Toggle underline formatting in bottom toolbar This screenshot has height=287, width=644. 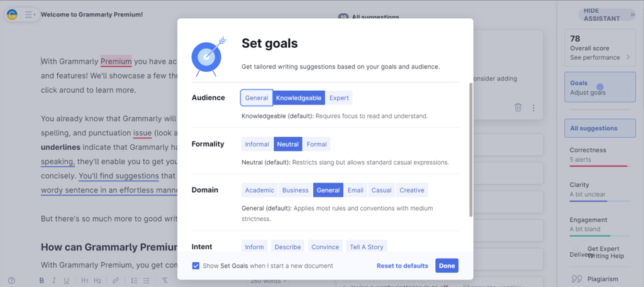pyautogui.click(x=67, y=281)
